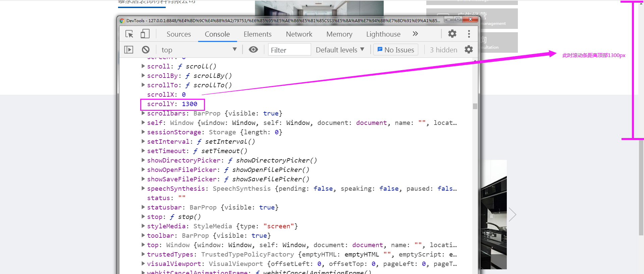Click the scrollY value 1300
The width and height of the screenshot is (644, 274).
(x=190, y=104)
